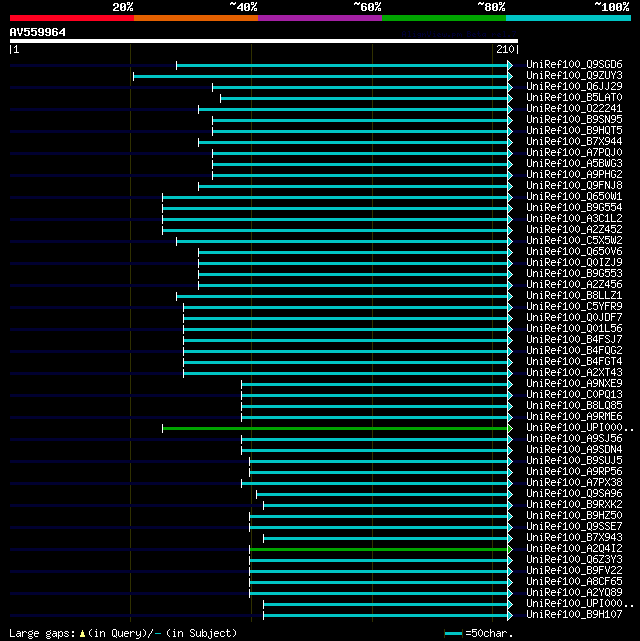Open hit UniRef100_Q0IZJ9
The height and width of the screenshot is (641, 640).
(574, 262)
